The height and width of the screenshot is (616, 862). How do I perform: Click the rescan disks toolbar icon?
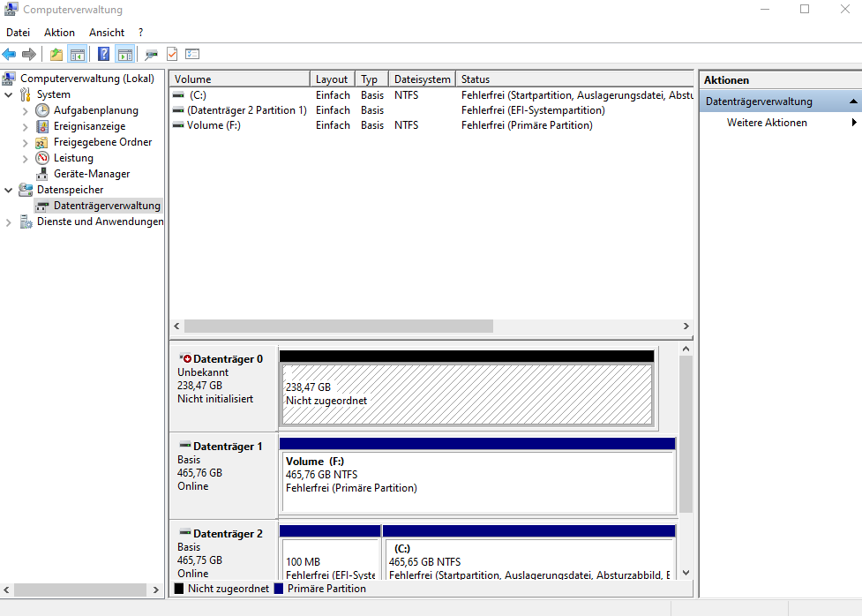tap(151, 54)
